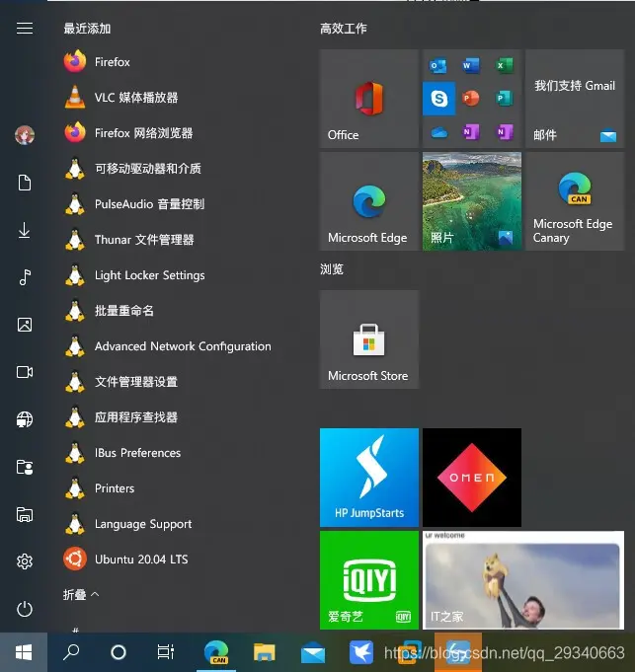The height and width of the screenshot is (672, 635).
Task: Open the IT之家 tile
Action: tap(523, 580)
